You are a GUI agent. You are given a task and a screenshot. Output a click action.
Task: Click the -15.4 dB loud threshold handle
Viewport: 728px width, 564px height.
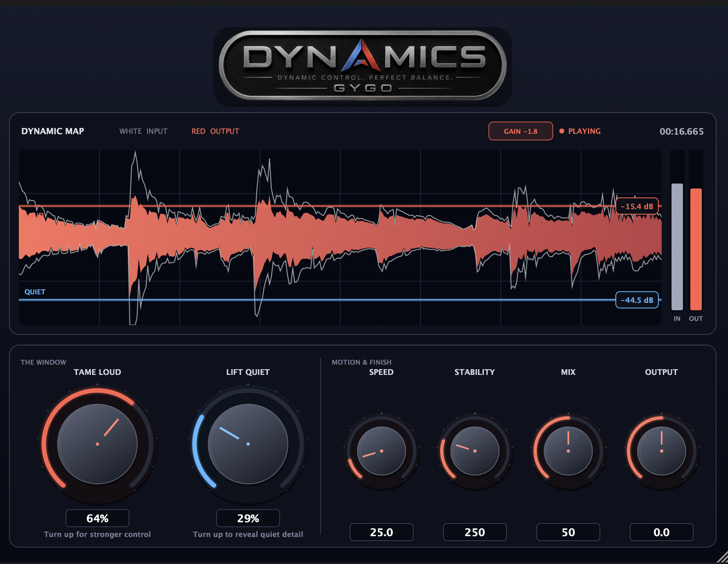pos(637,206)
